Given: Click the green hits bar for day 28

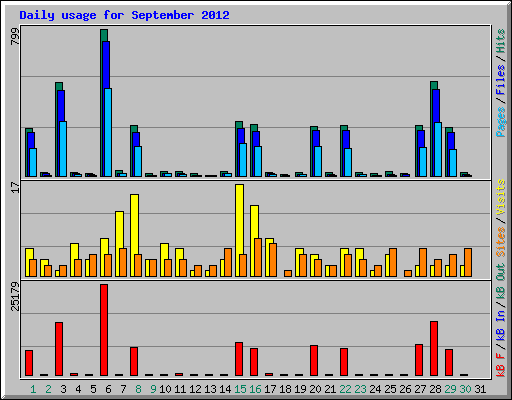Looking at the screenshot, I should pos(434,85).
